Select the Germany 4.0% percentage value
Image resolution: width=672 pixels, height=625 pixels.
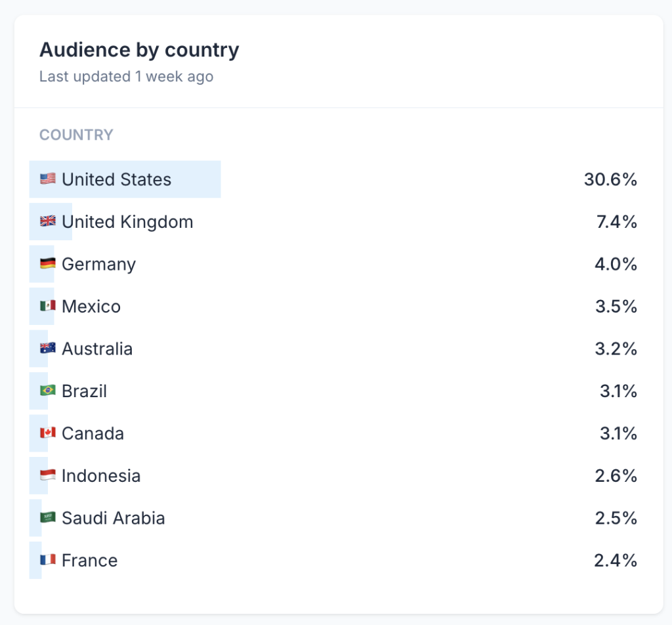[x=616, y=264]
